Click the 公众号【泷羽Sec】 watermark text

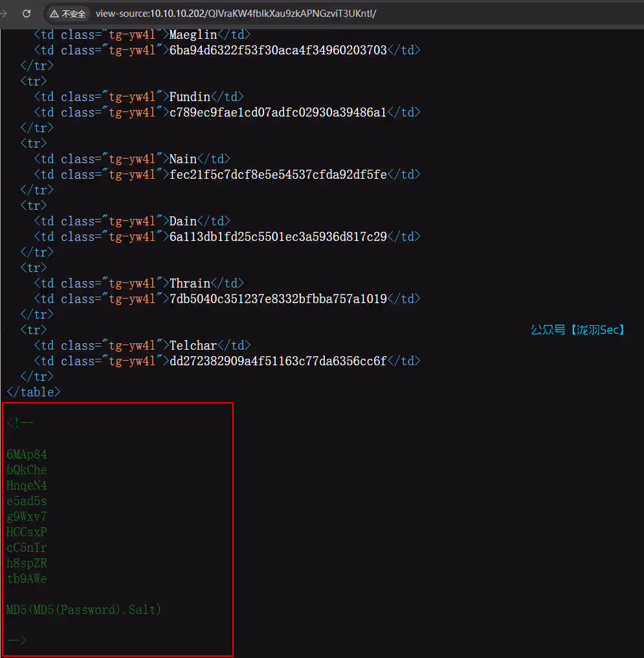point(578,330)
